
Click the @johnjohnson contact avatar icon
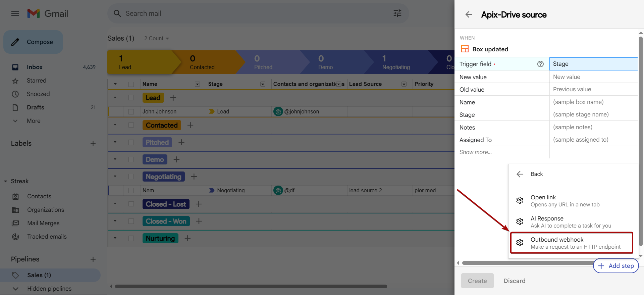tap(278, 111)
